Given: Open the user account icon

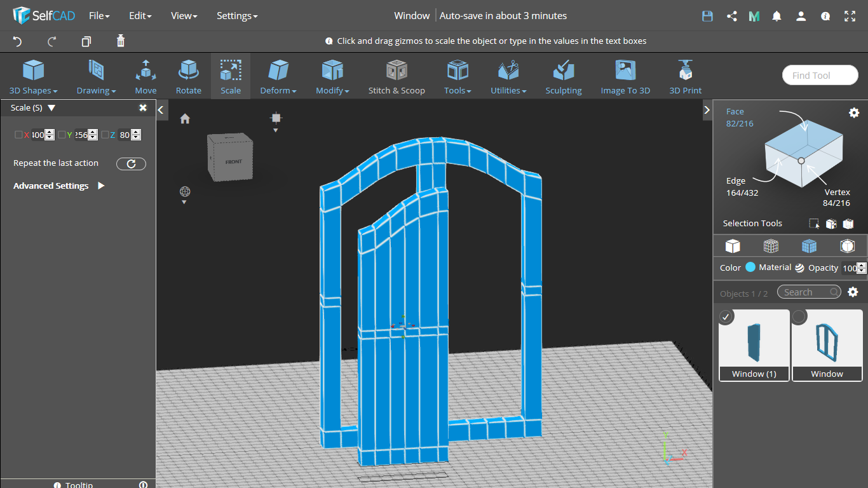Looking at the screenshot, I should (x=801, y=17).
